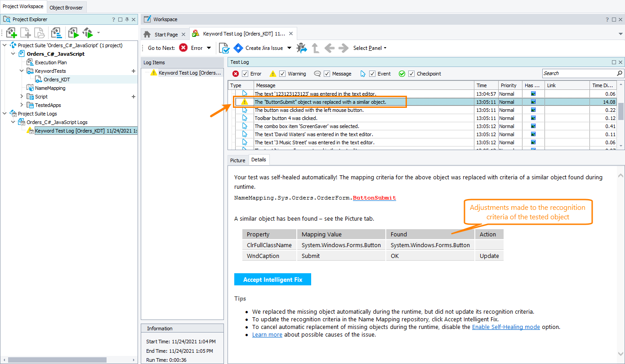Uncheck the Error filter in Test Log
625x364 pixels.
(x=246, y=74)
